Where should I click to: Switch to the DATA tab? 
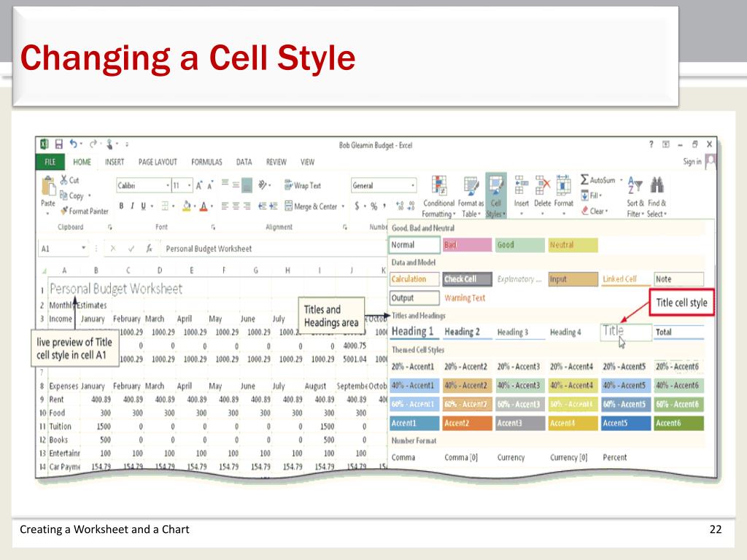244,162
